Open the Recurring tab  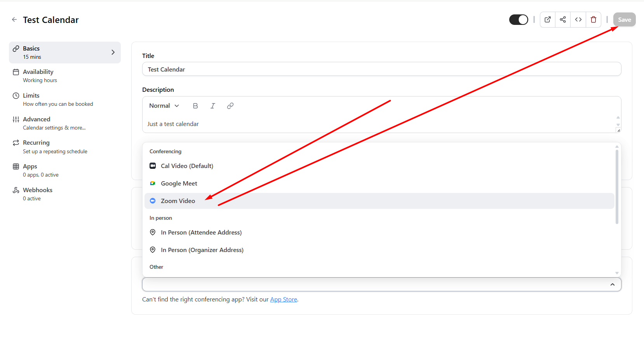coord(65,147)
